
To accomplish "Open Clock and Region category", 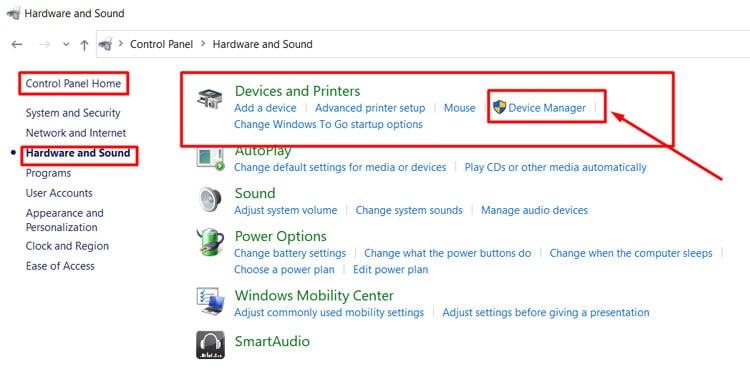I will (x=67, y=246).
